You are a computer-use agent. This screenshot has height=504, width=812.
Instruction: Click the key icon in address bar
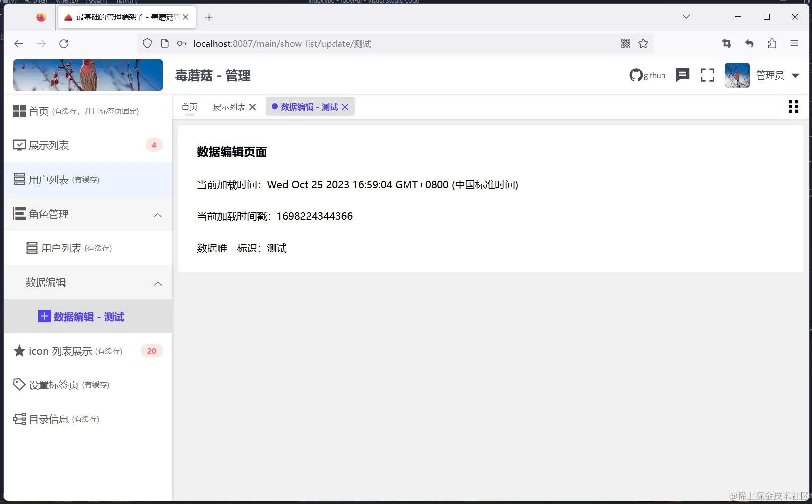[182, 44]
